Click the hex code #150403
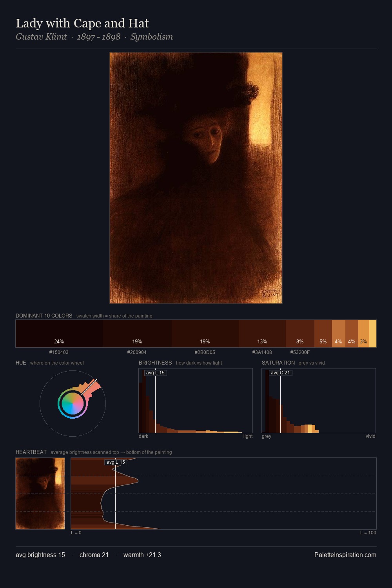 (59, 352)
